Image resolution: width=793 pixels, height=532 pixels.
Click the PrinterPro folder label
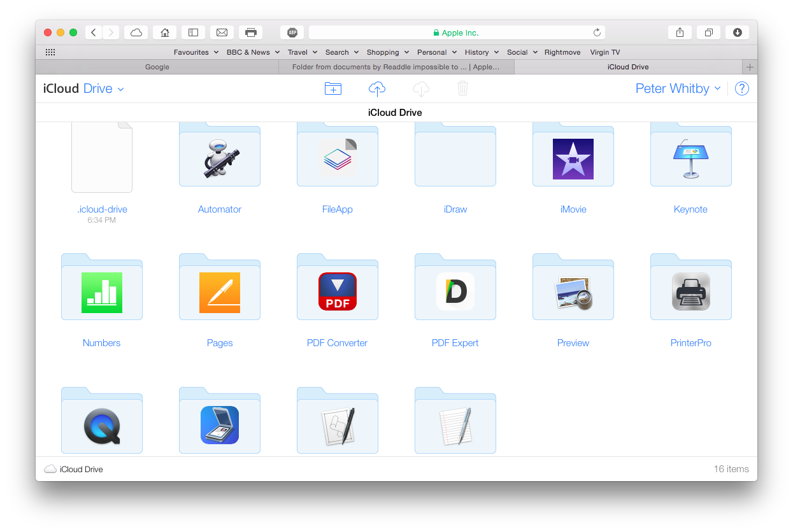[691, 342]
